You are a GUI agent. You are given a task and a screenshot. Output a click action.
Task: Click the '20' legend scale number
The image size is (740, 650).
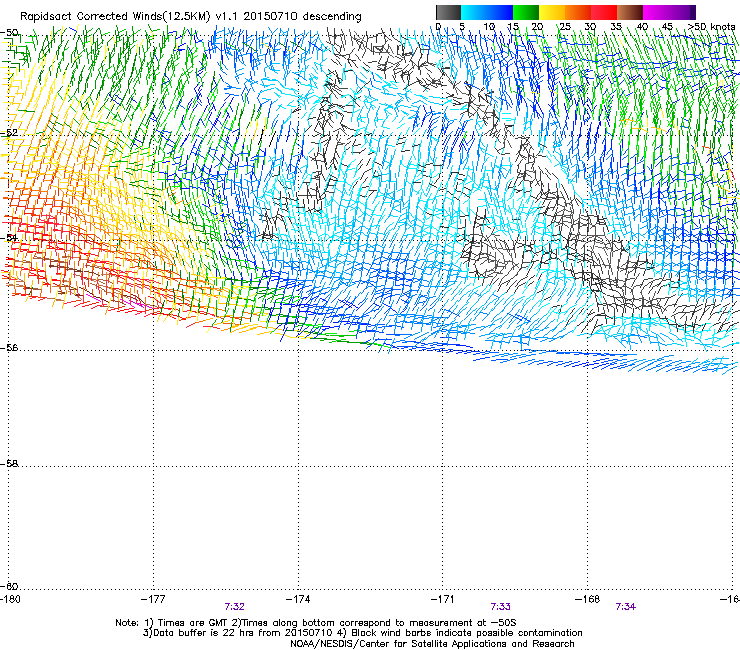(x=537, y=26)
